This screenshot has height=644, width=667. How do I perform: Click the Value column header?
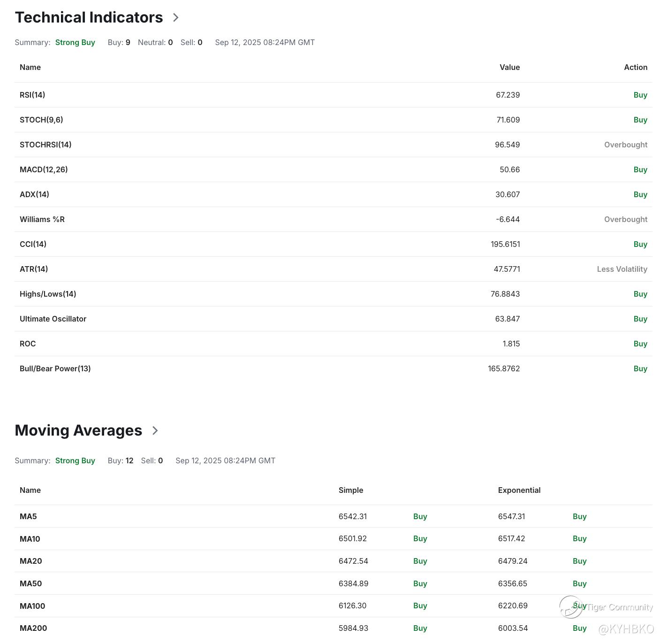[509, 67]
